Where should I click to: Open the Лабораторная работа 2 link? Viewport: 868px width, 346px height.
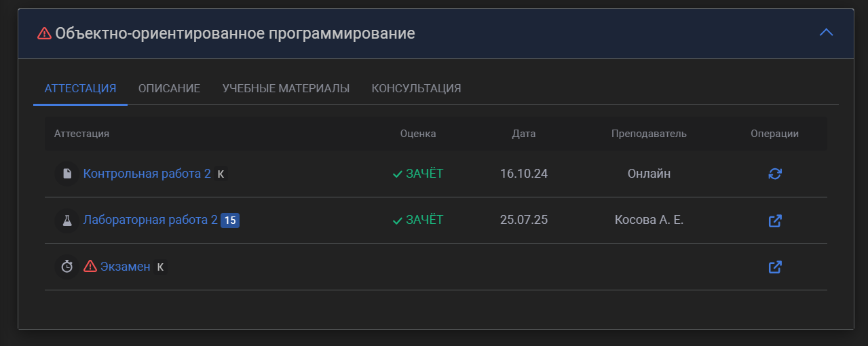click(x=150, y=220)
